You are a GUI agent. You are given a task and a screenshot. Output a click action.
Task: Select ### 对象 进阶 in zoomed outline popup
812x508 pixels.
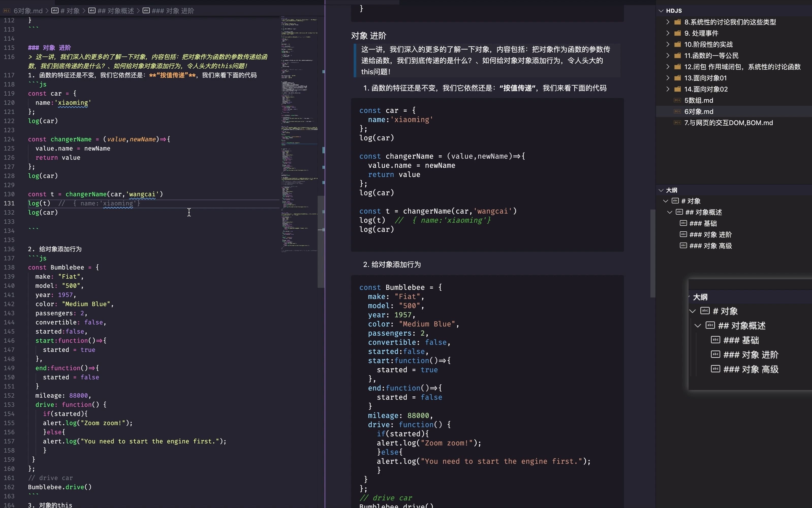(751, 355)
